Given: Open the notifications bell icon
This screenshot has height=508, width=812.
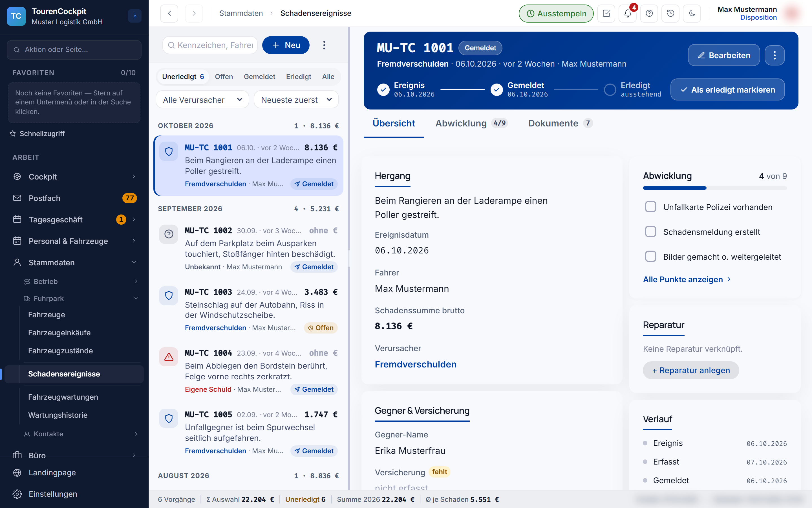Looking at the screenshot, I should (627, 14).
